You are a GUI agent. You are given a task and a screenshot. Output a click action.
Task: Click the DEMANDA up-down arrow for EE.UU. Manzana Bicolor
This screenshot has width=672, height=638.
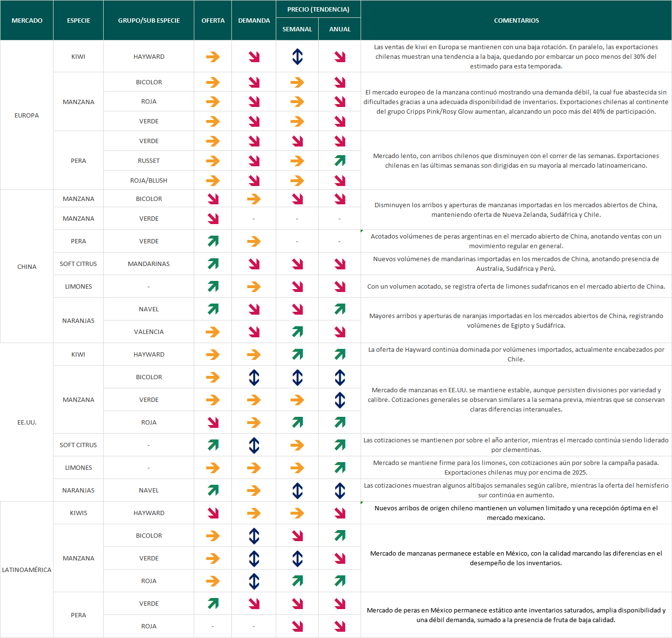click(254, 377)
